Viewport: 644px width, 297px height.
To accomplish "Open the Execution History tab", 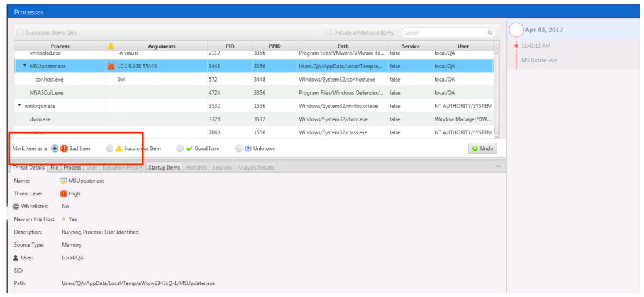I will point(123,168).
